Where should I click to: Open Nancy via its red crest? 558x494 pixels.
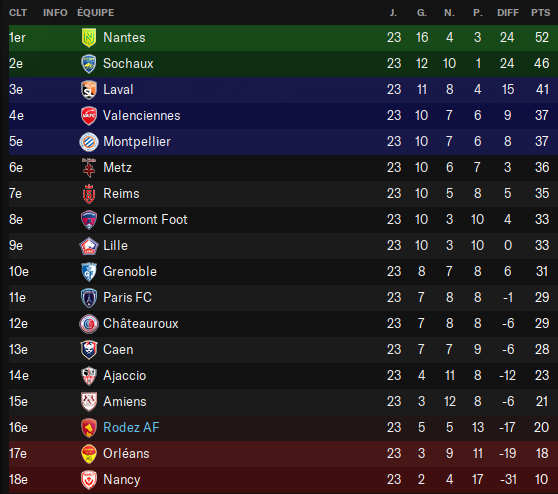click(x=89, y=479)
